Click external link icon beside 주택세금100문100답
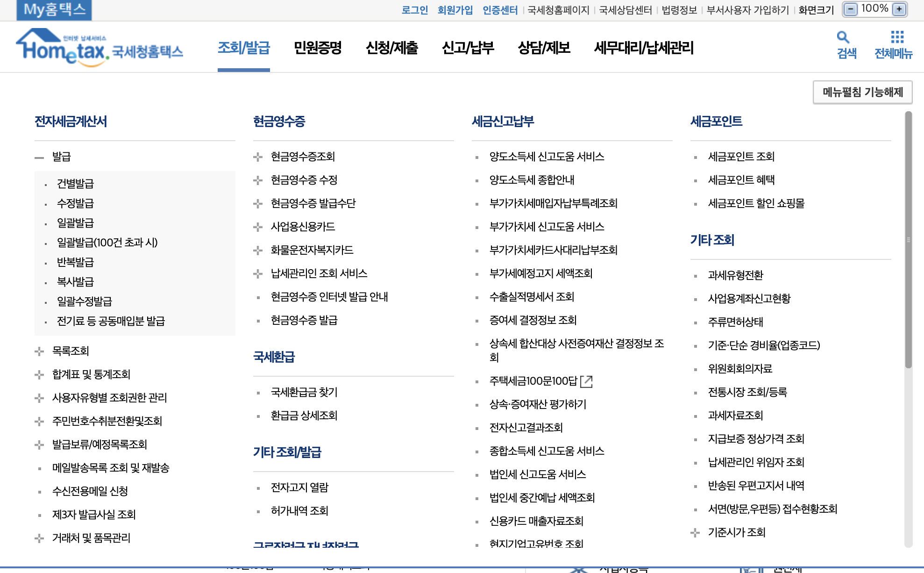Viewport: 924px width, 573px height. [x=586, y=381]
